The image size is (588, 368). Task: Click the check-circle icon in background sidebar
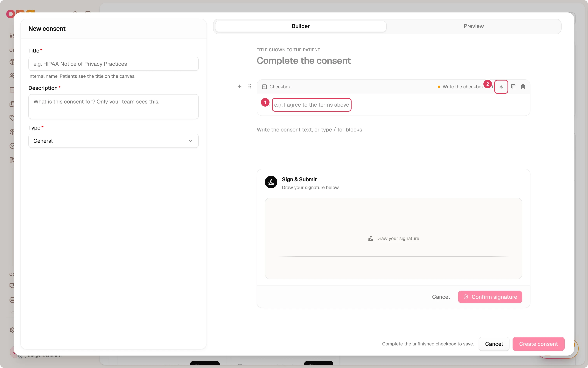point(12,146)
